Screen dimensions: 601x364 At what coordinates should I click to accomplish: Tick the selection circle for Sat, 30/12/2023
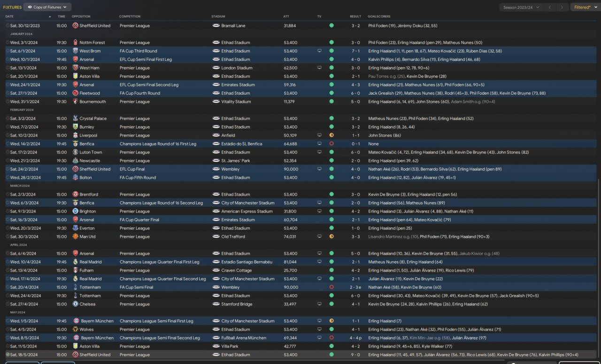pos(8,26)
